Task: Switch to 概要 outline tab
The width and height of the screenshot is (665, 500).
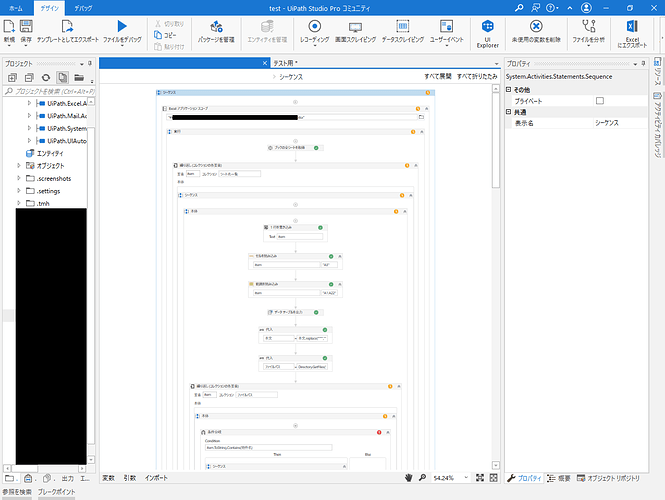Action: (x=559, y=478)
